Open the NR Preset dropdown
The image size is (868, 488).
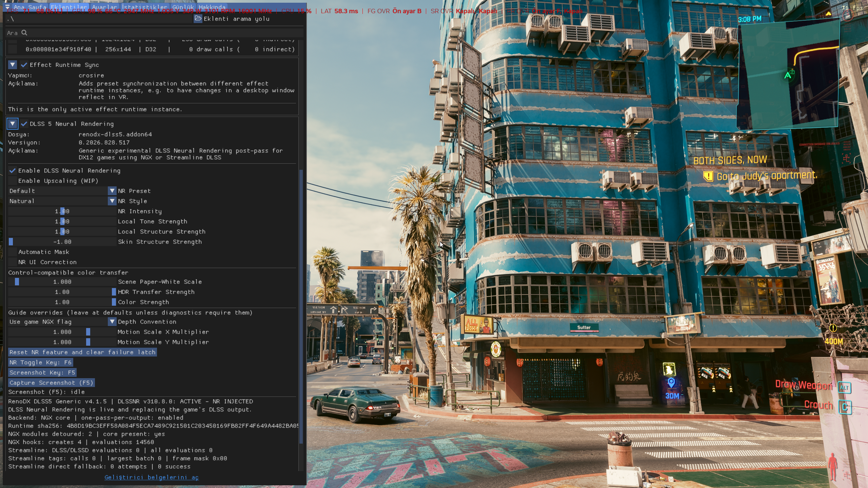tap(62, 191)
